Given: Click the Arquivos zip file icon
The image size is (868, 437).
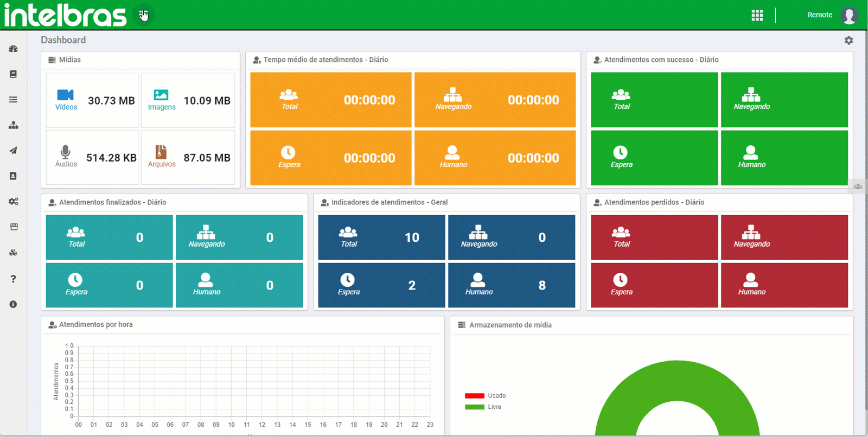Looking at the screenshot, I should click(161, 152).
